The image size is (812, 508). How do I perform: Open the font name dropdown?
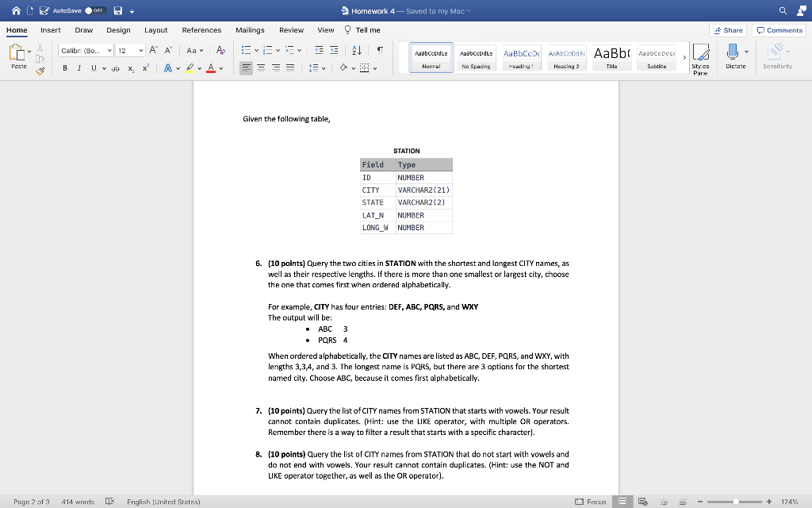[x=109, y=50]
